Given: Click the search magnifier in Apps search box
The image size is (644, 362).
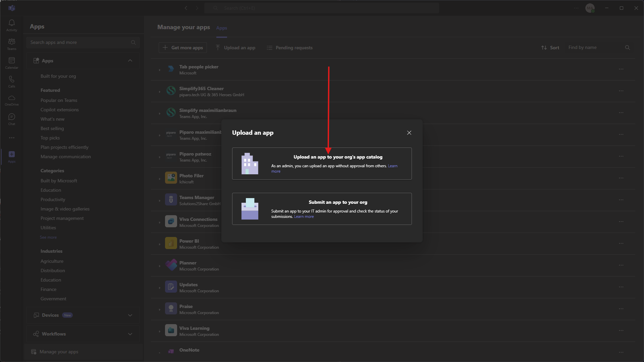Looking at the screenshot, I should point(133,43).
